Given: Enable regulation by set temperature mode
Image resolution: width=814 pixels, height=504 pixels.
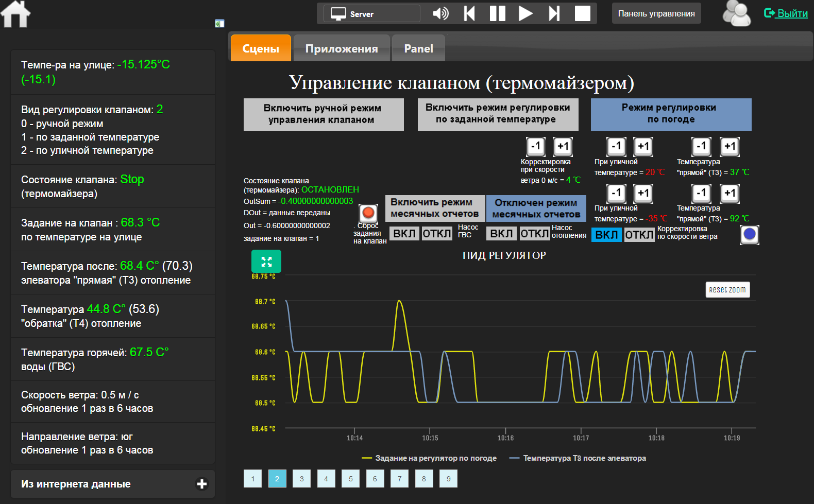Looking at the screenshot, I should click(498, 114).
